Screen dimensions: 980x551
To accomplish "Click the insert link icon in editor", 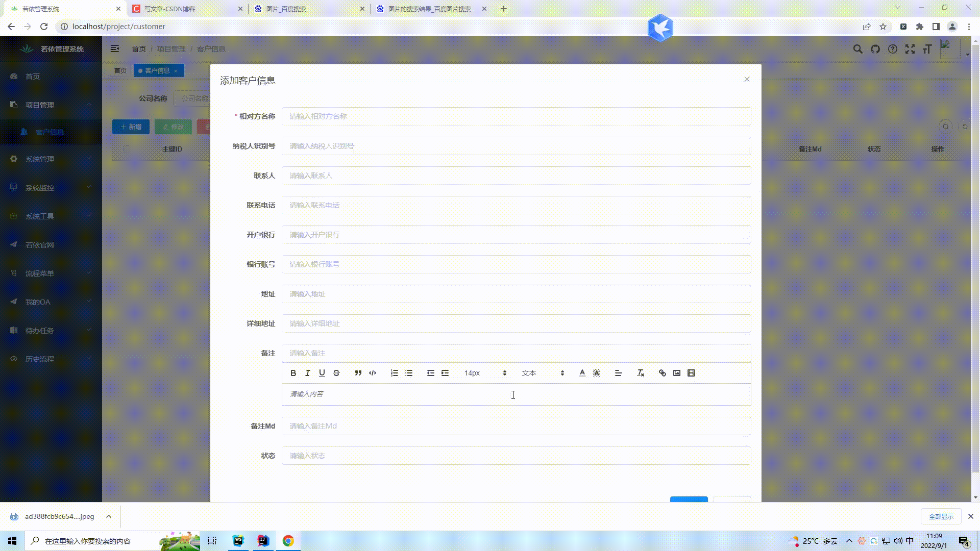I will click(x=662, y=373).
